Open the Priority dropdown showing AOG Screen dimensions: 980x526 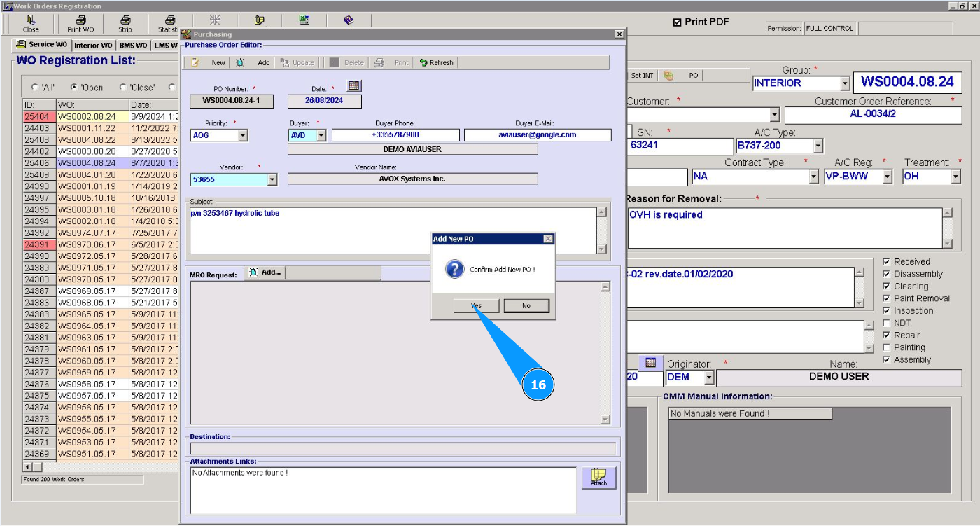(x=243, y=136)
